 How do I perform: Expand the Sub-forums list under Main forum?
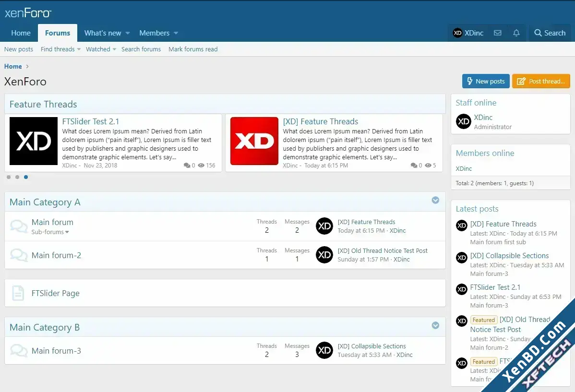click(50, 232)
